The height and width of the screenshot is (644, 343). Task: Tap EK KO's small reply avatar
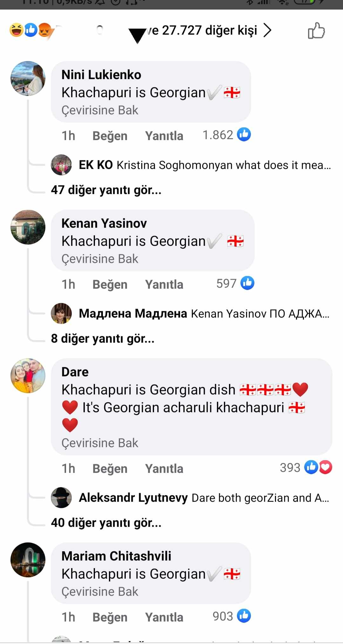[x=61, y=165]
